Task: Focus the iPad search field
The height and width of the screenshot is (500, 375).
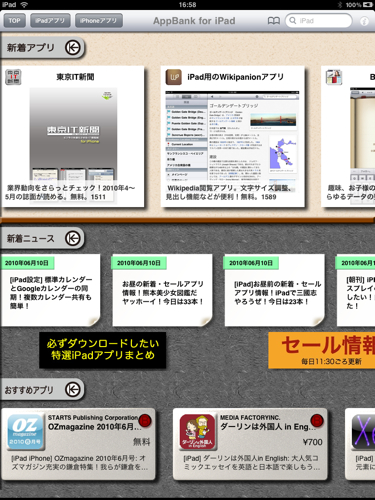Action: pos(319,21)
